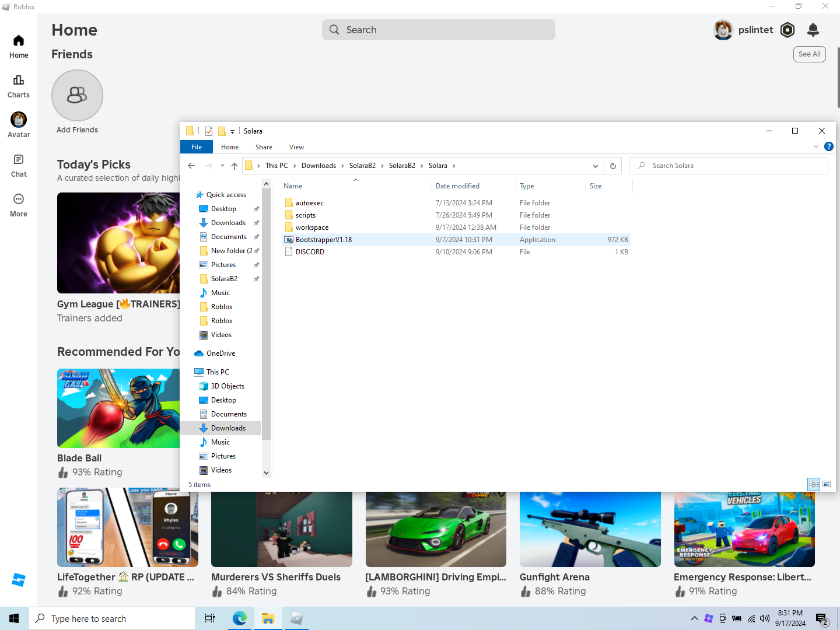Click the Robux hexagon icon
Screen dimensions: 840x630
tap(787, 30)
